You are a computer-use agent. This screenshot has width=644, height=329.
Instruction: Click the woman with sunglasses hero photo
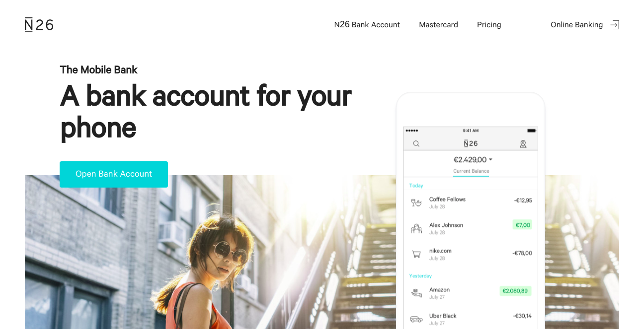[210, 252]
